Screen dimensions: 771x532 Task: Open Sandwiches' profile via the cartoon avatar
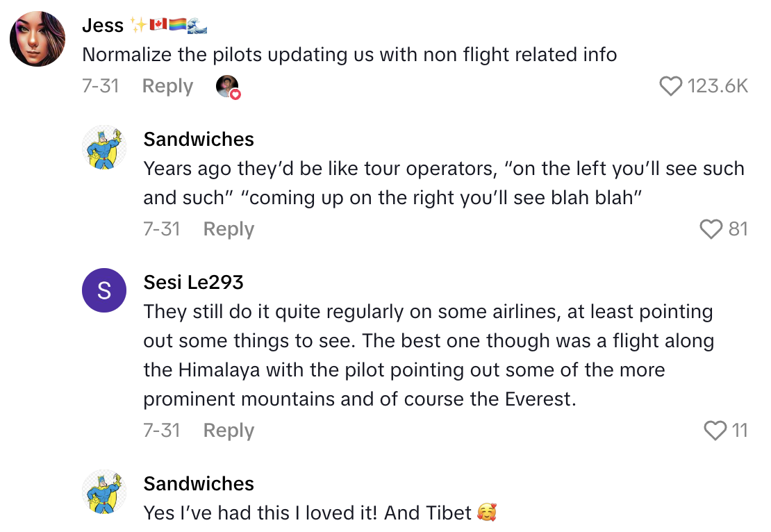[x=104, y=147]
